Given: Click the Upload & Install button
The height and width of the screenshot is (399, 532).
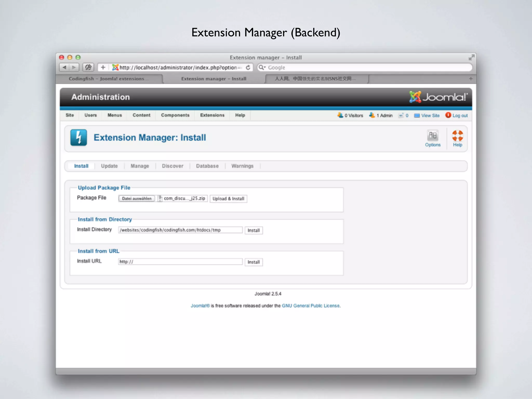Looking at the screenshot, I should [x=228, y=199].
